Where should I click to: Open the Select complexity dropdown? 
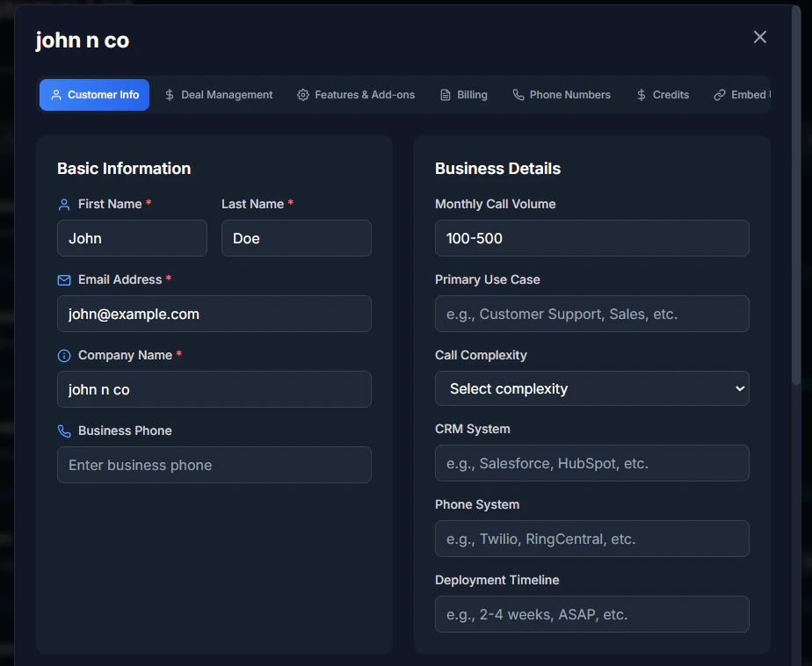point(591,388)
